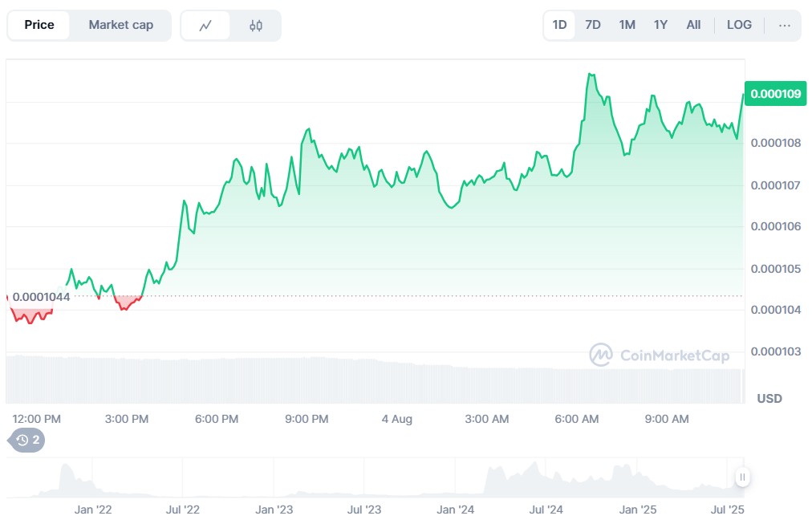Click Jul '22 on the mini timeline
Image resolution: width=812 pixels, height=528 pixels.
(x=182, y=510)
